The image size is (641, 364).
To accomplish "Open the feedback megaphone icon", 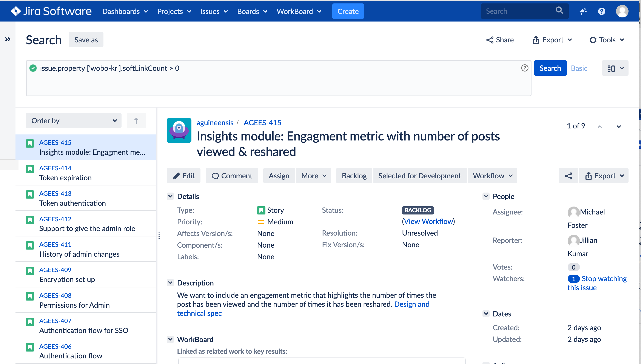I will click(x=583, y=11).
